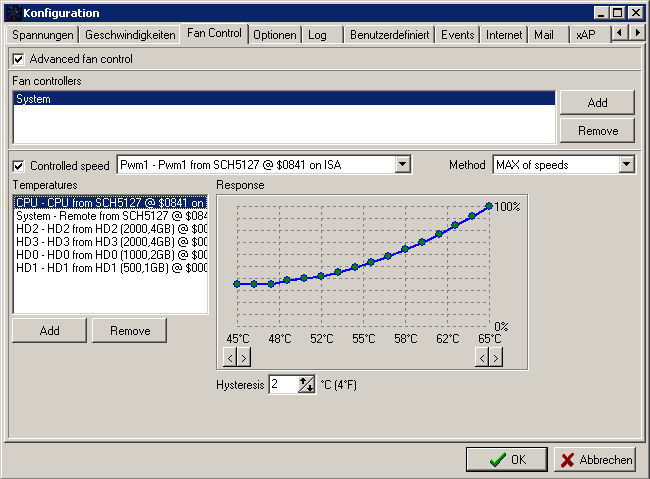Click the 100% point on response curve

coord(489,206)
